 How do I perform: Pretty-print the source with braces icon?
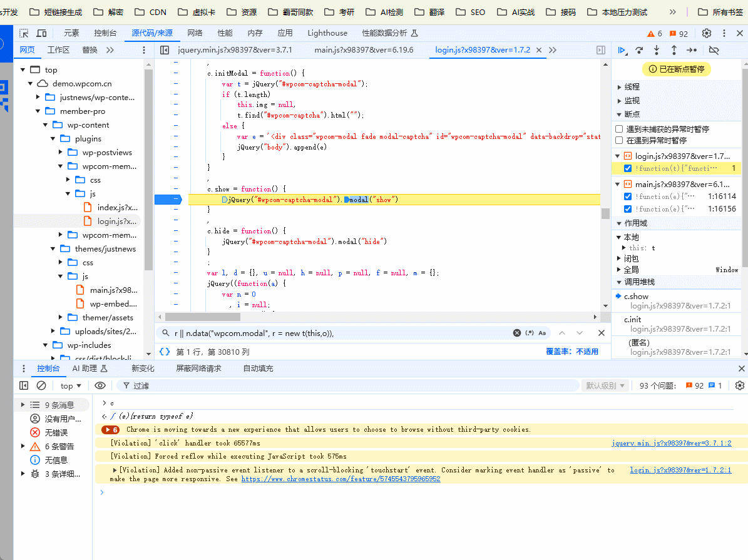165,352
